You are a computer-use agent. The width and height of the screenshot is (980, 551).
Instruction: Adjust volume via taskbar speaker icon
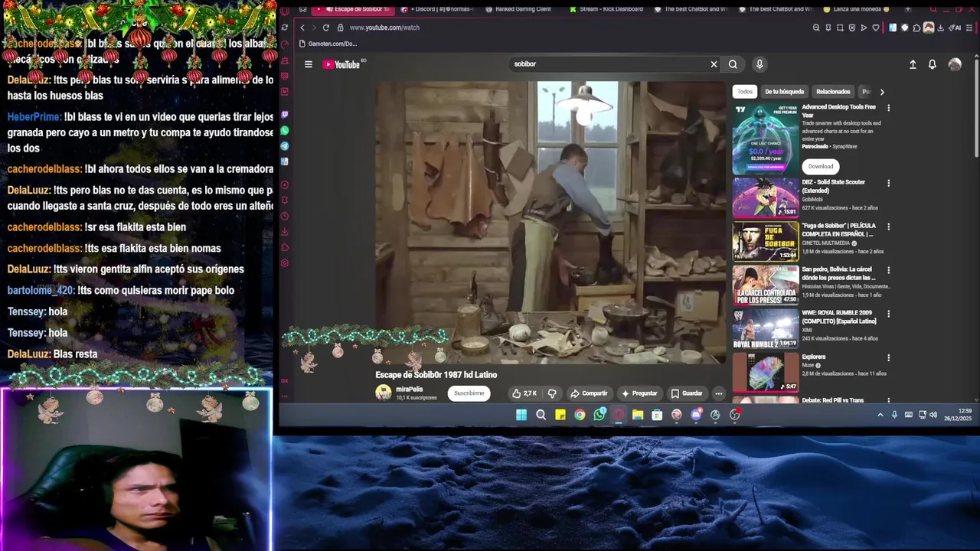point(933,415)
